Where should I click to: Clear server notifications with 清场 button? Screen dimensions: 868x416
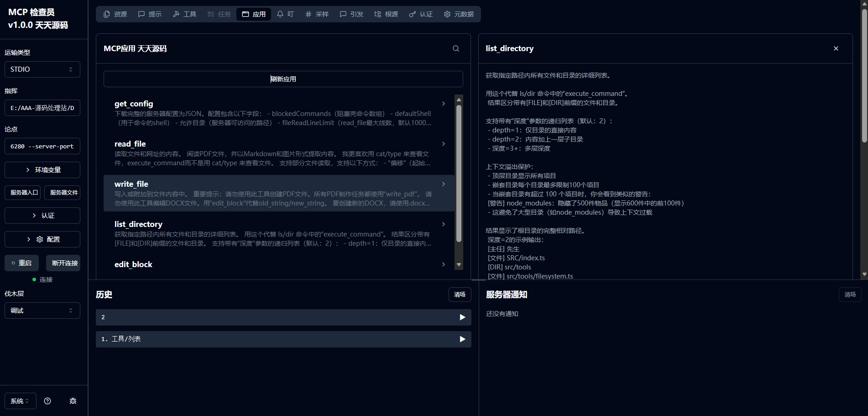tap(850, 295)
